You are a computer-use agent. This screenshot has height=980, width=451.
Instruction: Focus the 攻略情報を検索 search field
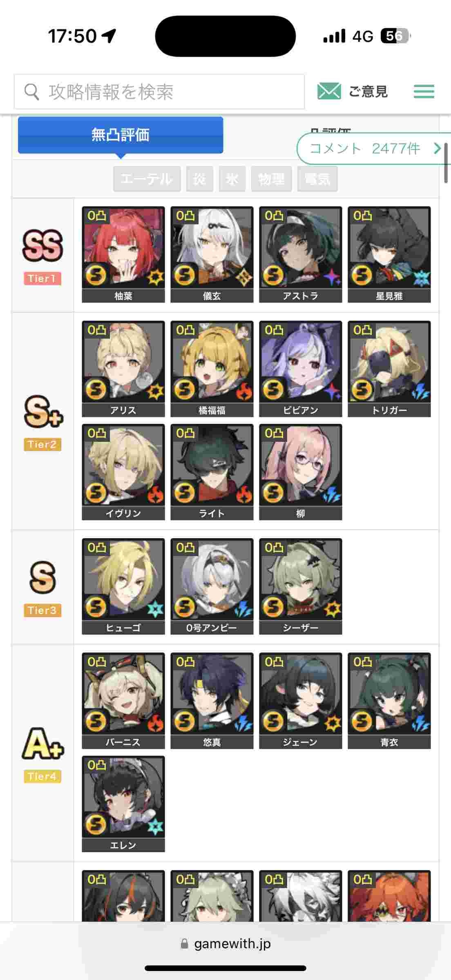(x=159, y=91)
